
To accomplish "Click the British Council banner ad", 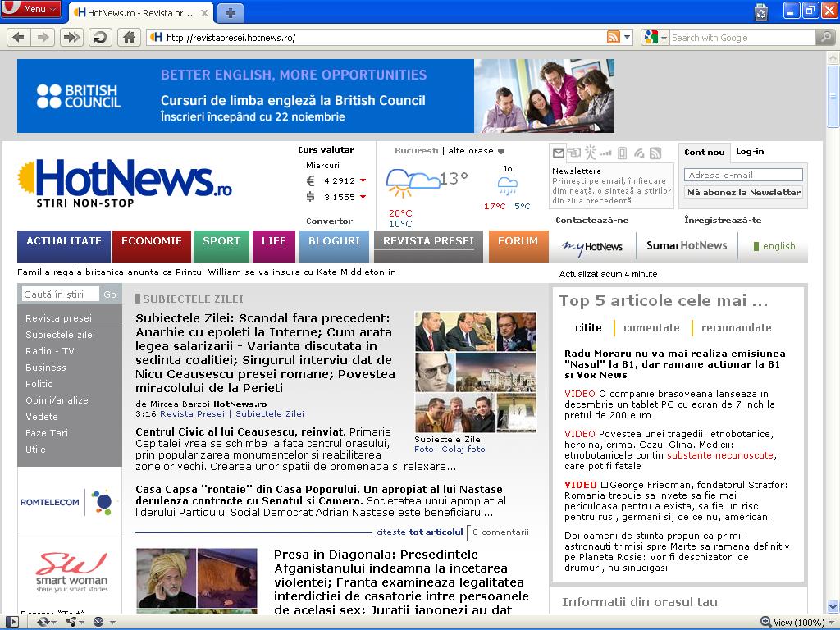I will coord(316,96).
